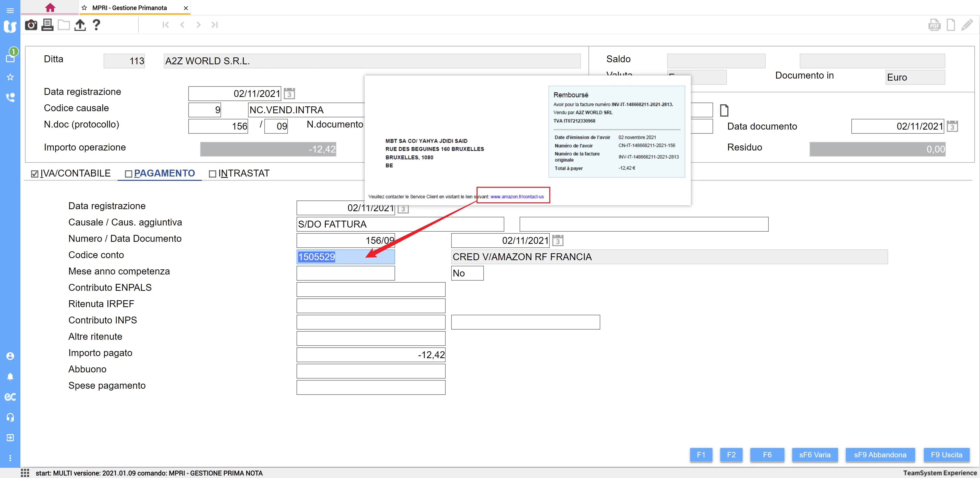Open the help question mark icon
This screenshot has width=980, height=478.
96,25
